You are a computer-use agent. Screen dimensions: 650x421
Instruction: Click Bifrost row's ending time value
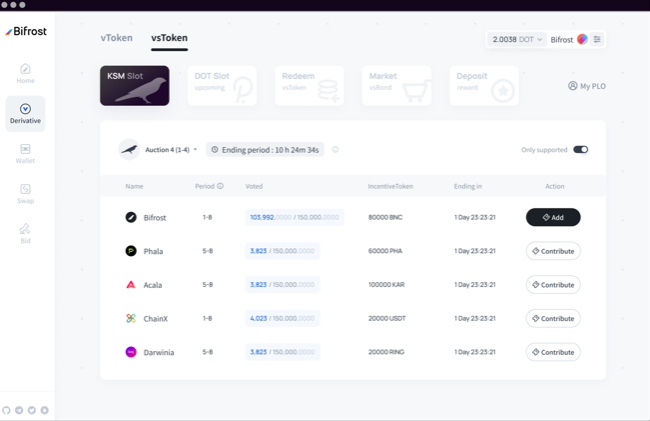click(475, 217)
